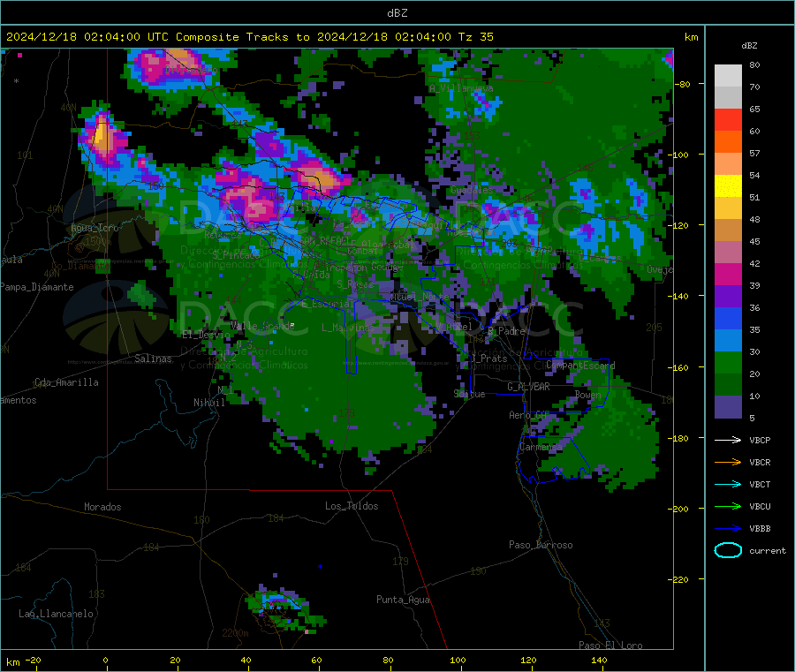Viewport: 795px width, 672px height.
Task: Click the 'km' label at bottom-left
Action: pyautogui.click(x=12, y=662)
